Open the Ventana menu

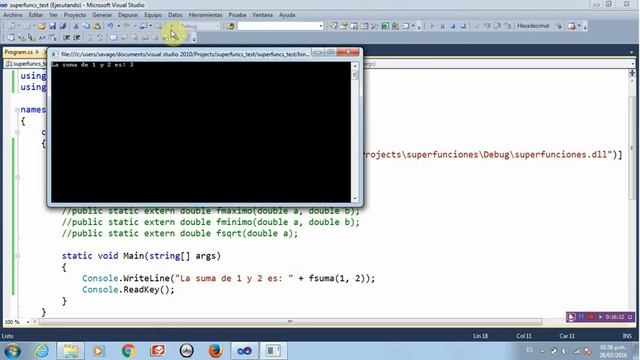pos(262,15)
